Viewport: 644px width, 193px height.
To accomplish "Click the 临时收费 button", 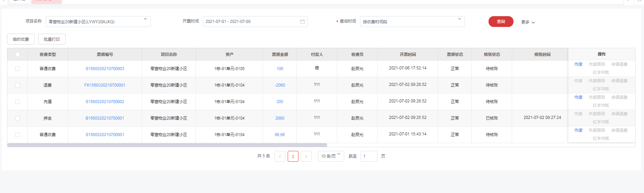I will click(x=21, y=39).
